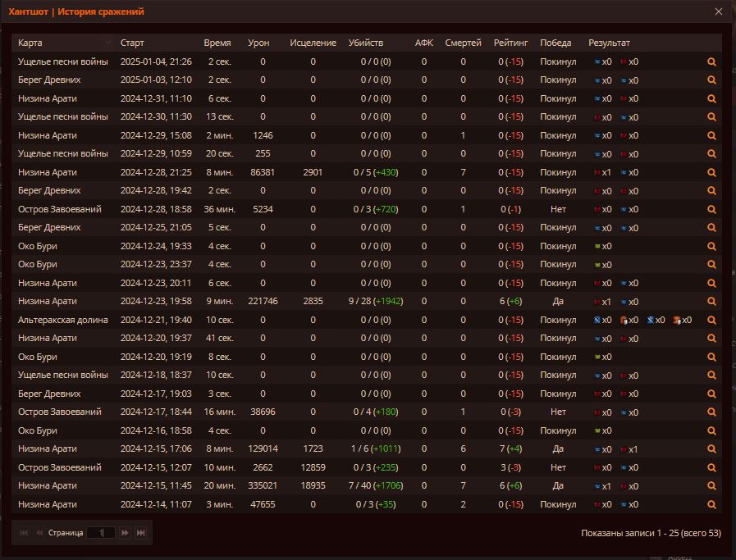736x560 pixels.
Task: Sort by Смертей column header
Action: click(x=464, y=43)
